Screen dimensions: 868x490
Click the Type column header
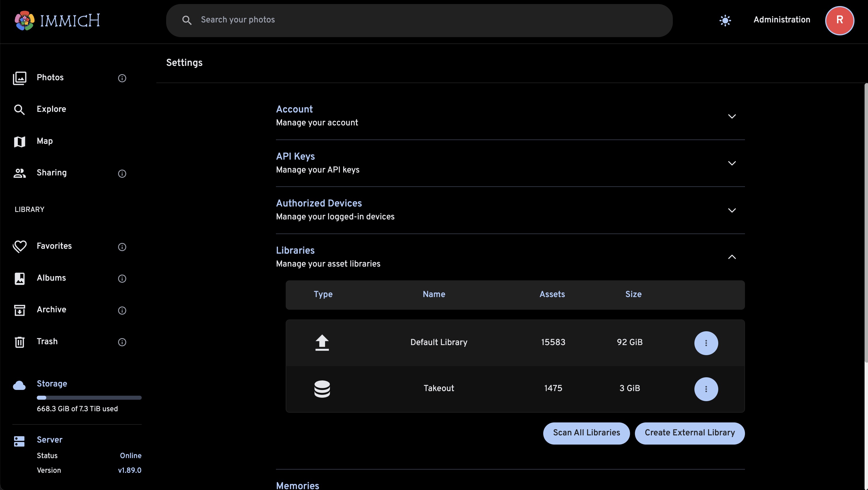coord(323,294)
